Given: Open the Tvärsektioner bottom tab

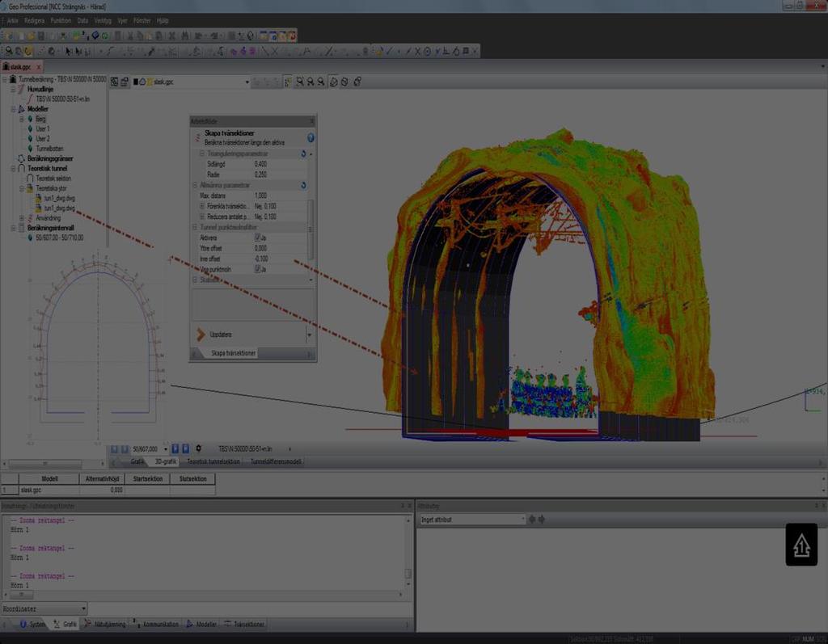Looking at the screenshot, I should point(244,624).
